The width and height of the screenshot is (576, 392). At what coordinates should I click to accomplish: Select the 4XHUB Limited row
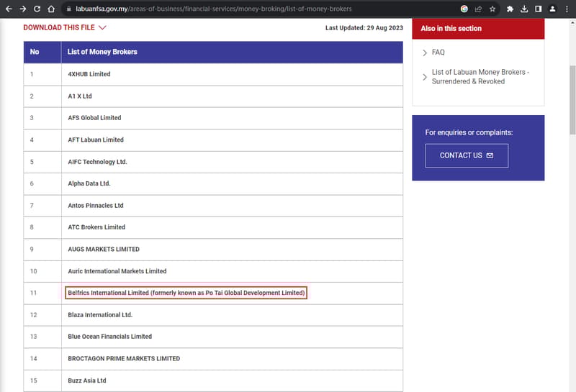(x=89, y=74)
